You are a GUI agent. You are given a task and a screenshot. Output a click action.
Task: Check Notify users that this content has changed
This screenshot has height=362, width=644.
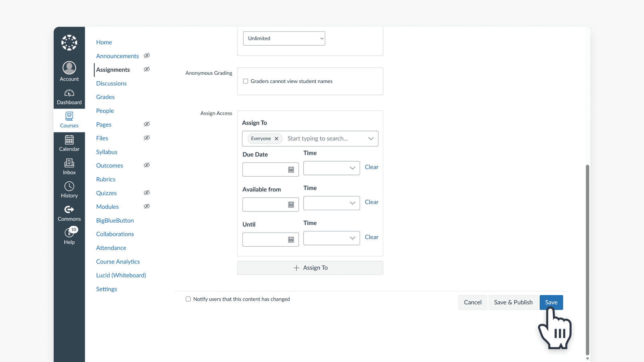pos(188,299)
